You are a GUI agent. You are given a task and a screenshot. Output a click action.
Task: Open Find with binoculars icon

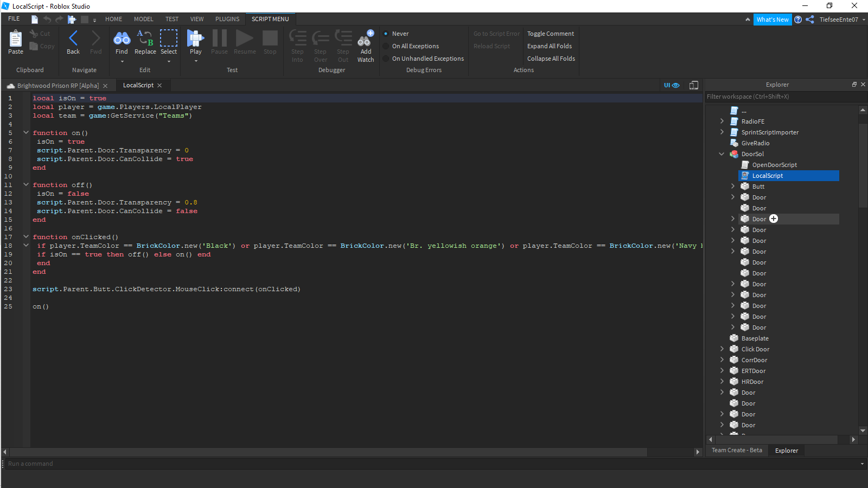pos(122,38)
